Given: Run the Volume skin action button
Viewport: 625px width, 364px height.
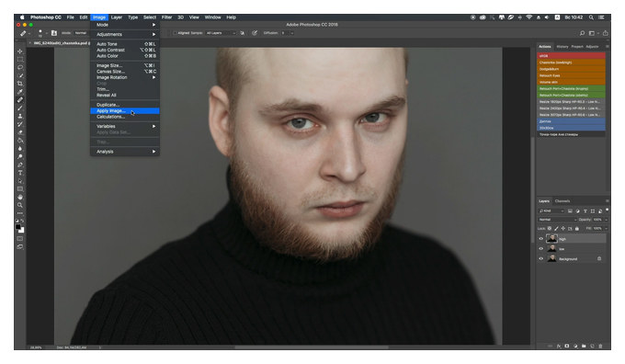Looking at the screenshot, I should pyautogui.click(x=571, y=82).
